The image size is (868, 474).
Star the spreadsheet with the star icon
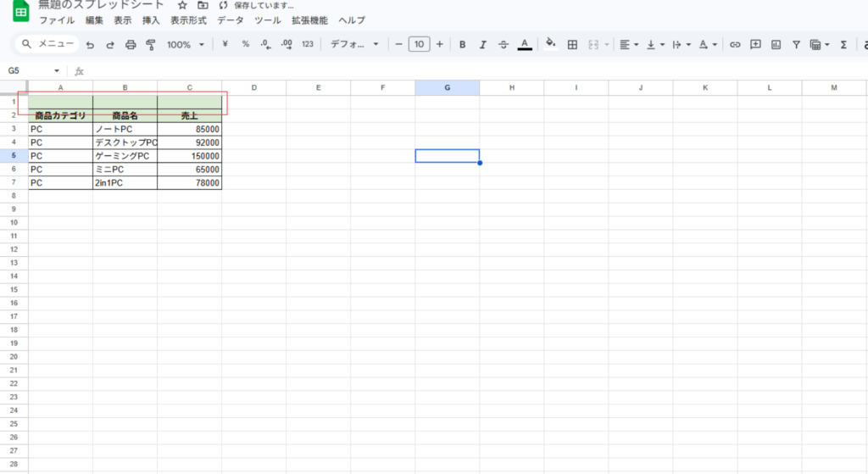pos(182,5)
